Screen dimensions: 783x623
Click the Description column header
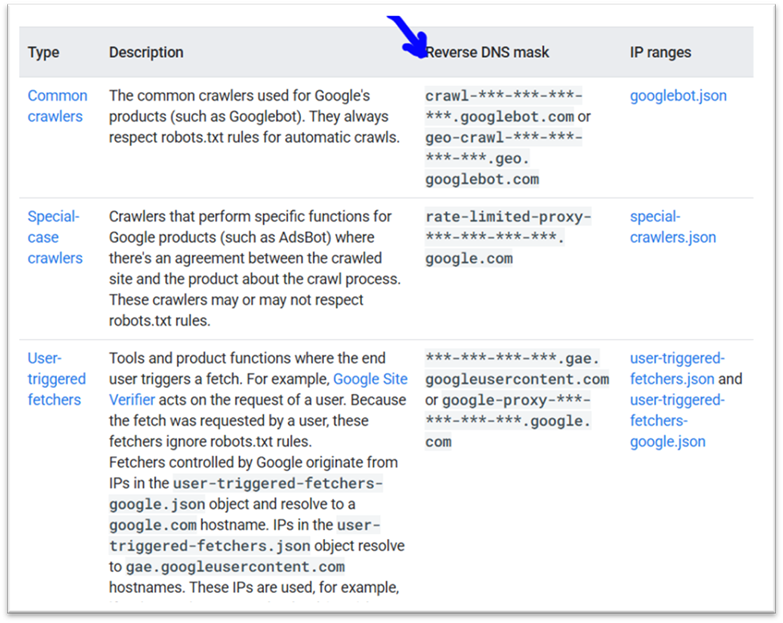[146, 52]
